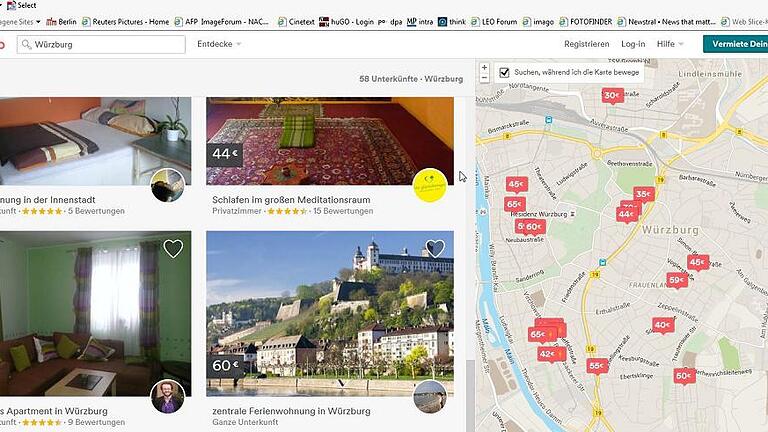Select the 65€ marker near the Main river
This screenshot has width=768, height=432.
click(x=542, y=335)
